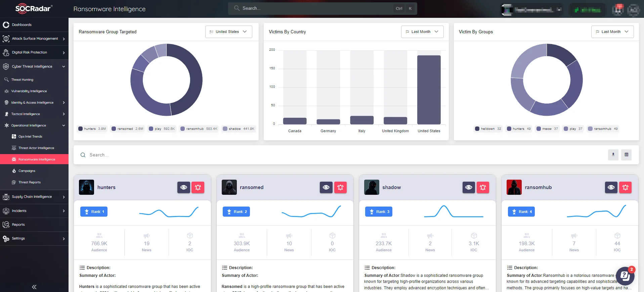Toggle meow legend entry
644x292 pixels.
coord(548,129)
